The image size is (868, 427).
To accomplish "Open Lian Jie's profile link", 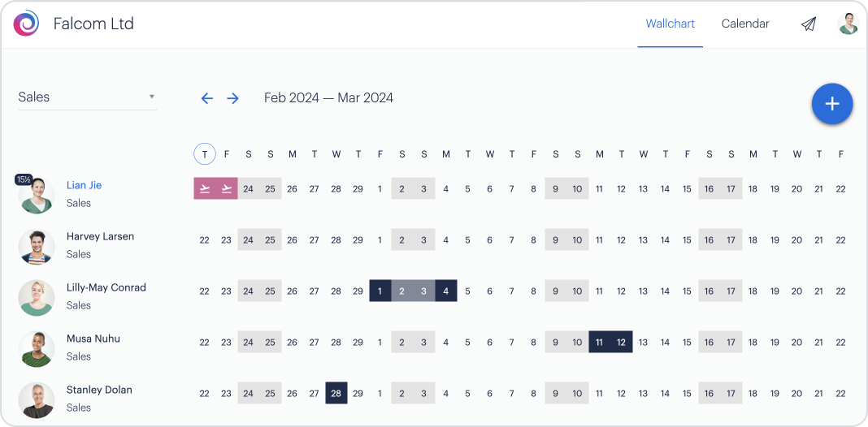I will click(84, 185).
